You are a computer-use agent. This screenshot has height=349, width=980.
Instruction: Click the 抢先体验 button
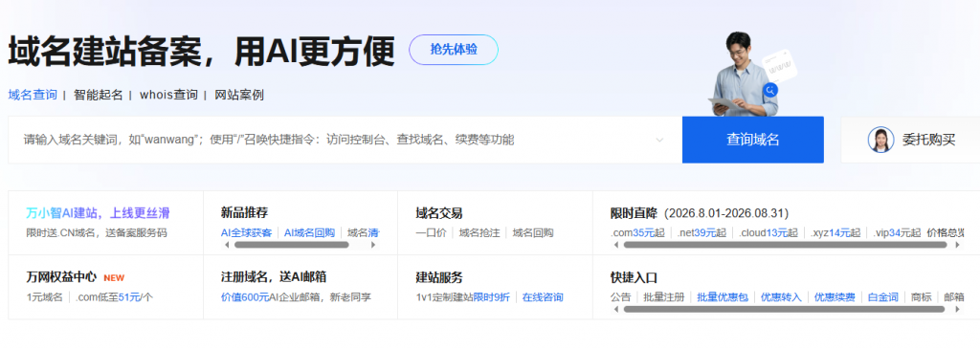[454, 50]
